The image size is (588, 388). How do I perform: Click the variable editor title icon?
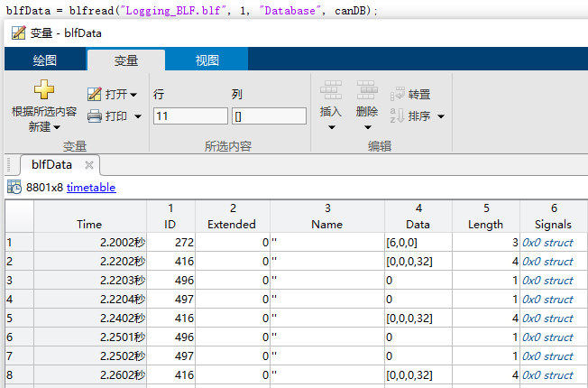coord(18,33)
